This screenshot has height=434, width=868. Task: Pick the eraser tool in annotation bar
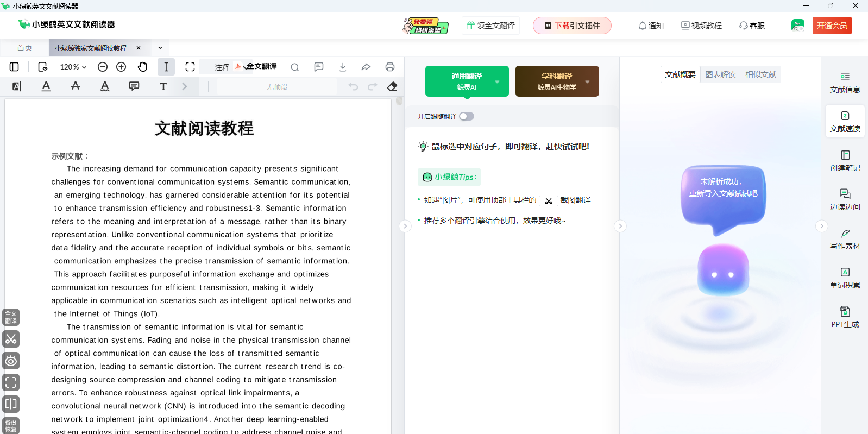tap(392, 86)
